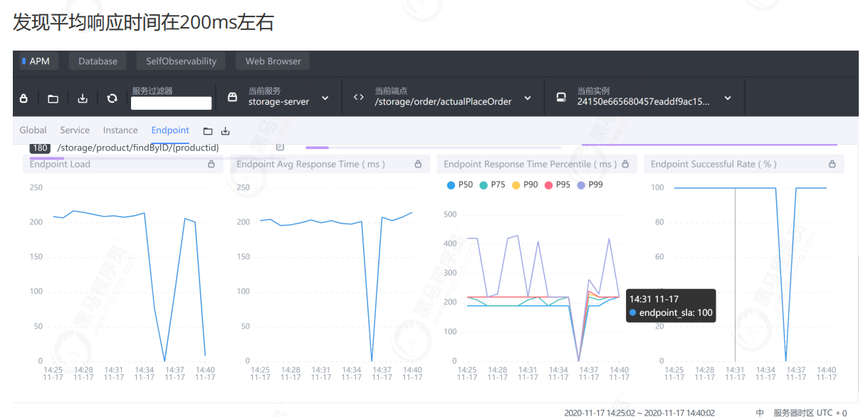Switch to the Instance tab
The width and height of the screenshot is (868, 417).
[120, 130]
